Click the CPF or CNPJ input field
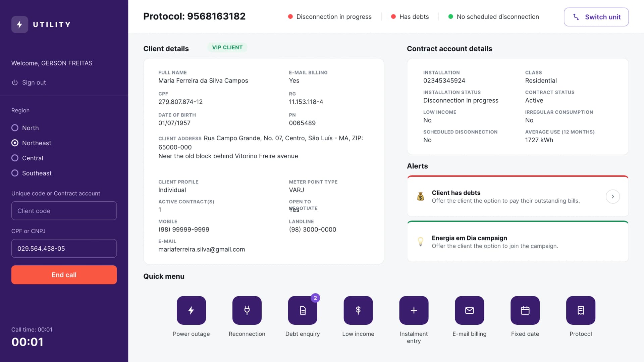Screen dimensions: 644x362 (64, 249)
